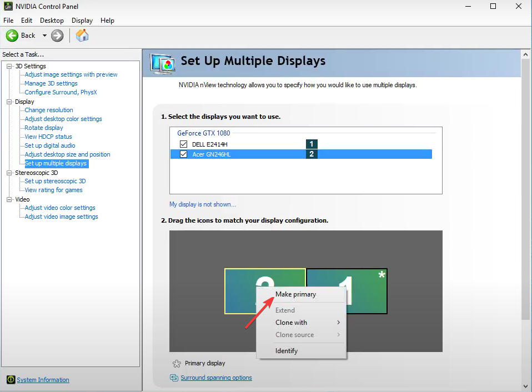The height and width of the screenshot is (392, 532).
Task: Click the NVIDIA Control Panel title bar icon
Action: click(8, 6)
